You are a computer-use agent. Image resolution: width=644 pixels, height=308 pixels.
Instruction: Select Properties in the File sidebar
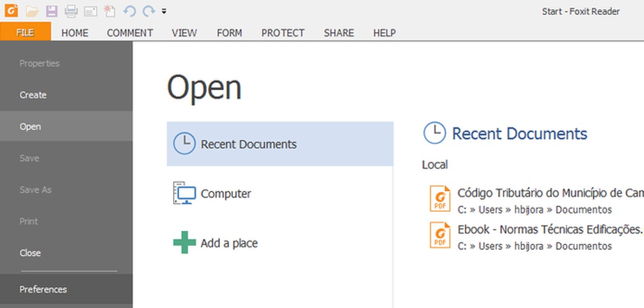click(66, 63)
